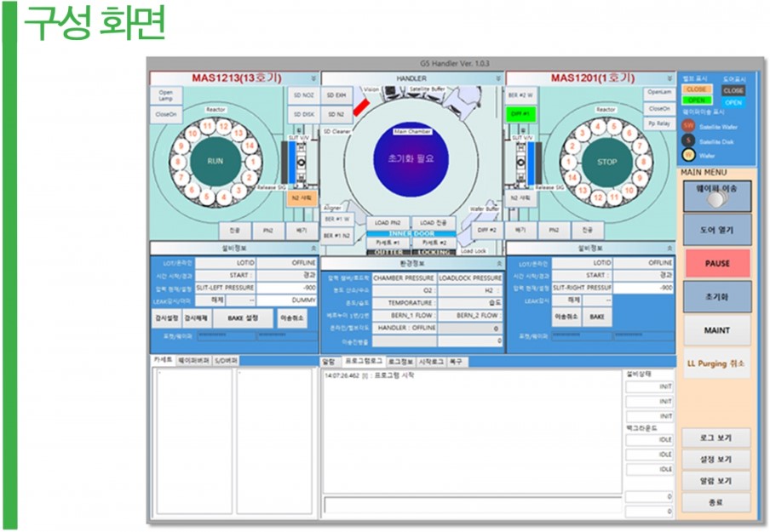Toggle the SD N2 valve button

(336, 113)
